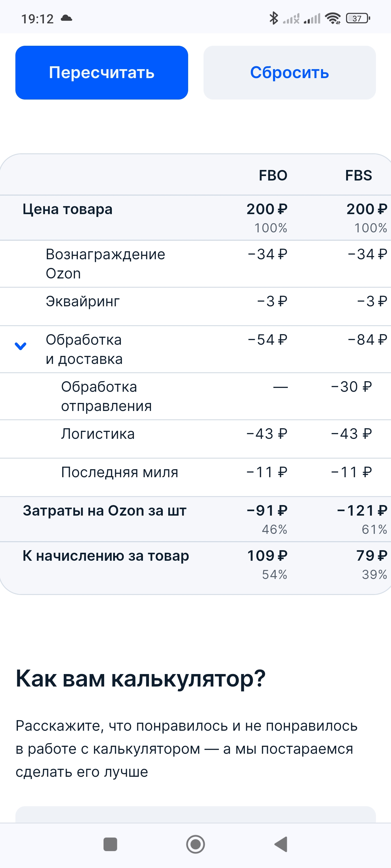Viewport: 391px width, 868px height.
Task: Tap the Эквайринг row label
Action: click(x=83, y=301)
